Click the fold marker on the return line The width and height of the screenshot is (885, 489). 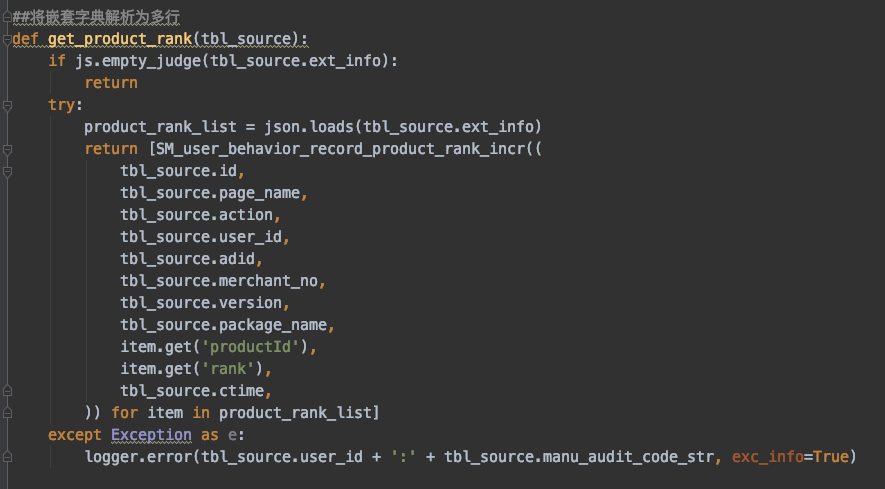click(x=7, y=149)
